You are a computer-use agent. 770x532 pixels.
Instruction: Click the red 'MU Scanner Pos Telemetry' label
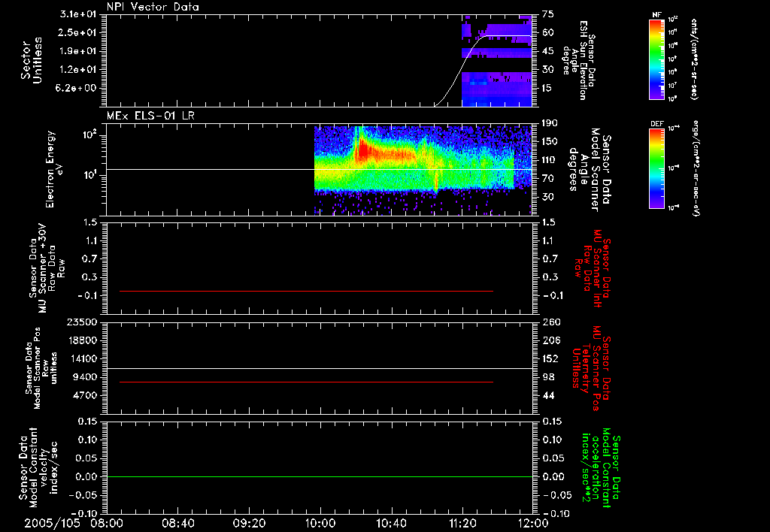[591, 368]
